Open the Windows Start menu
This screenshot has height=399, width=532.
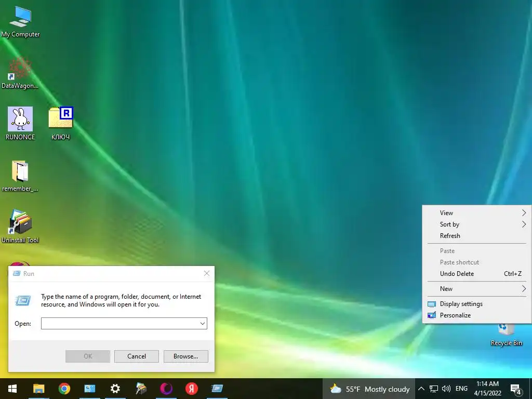[x=12, y=389]
